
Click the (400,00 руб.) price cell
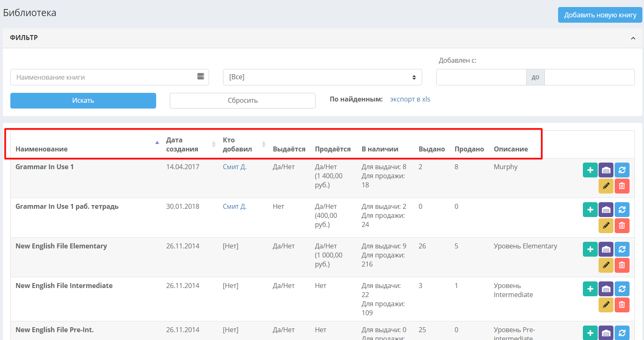[326, 220]
